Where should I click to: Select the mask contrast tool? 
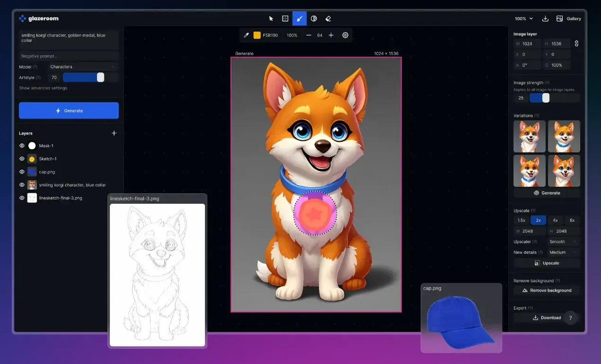[x=314, y=18]
